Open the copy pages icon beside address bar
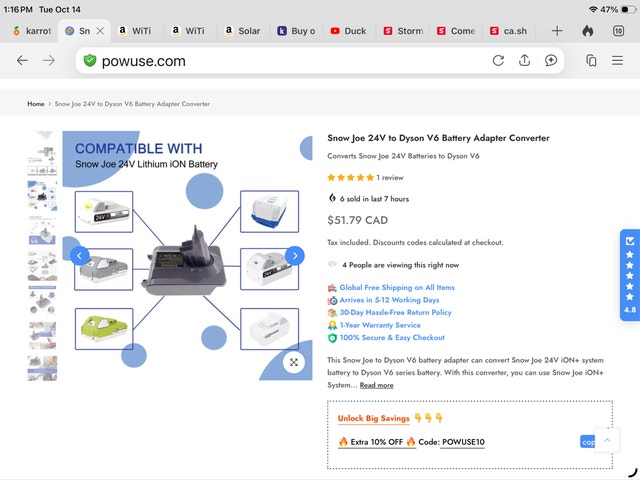Image resolution: width=640 pixels, height=480 pixels. click(591, 61)
